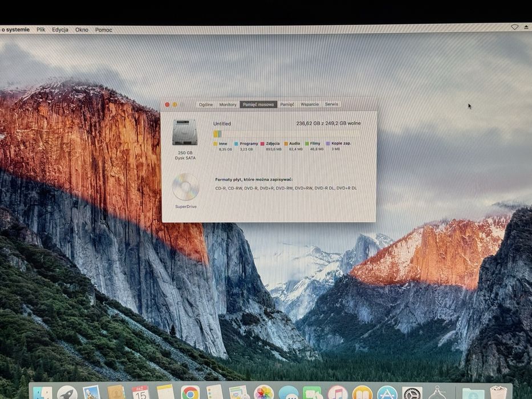Switch to the Monitory tab
Viewport: 532px width, 399px height.
coord(228,104)
